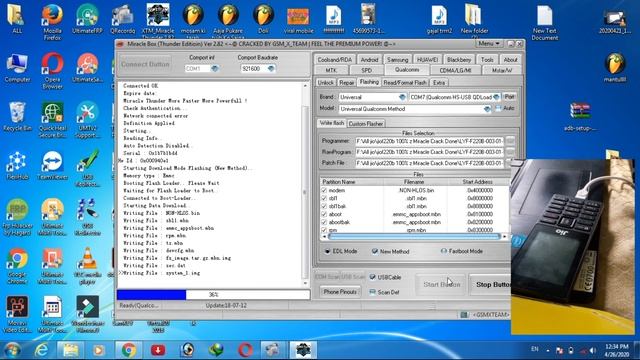The width and height of the screenshot is (640, 360).
Task: Open the Recycle Bin icon
Action: point(17,116)
